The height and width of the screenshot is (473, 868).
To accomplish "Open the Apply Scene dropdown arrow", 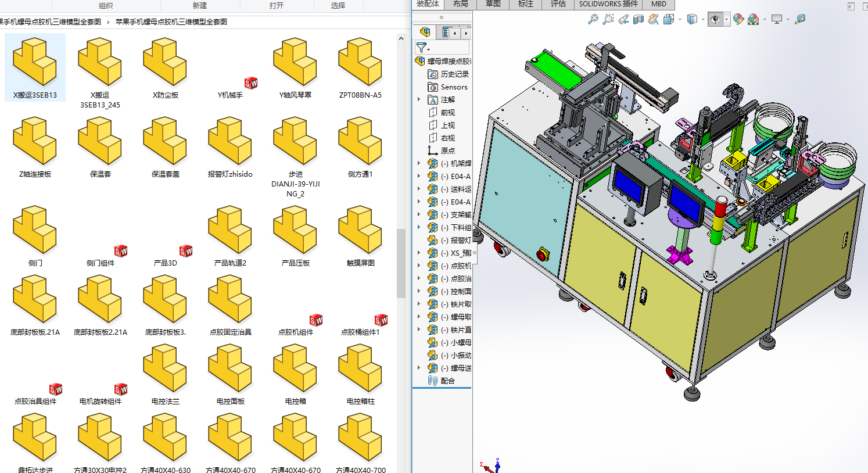I will [x=765, y=20].
